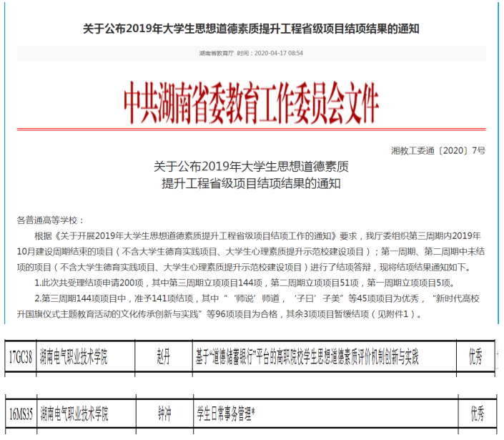504x440 pixels.
Task: Click the subtitle line 提升工程省级项目结项结果的通知
Action: 251,184
